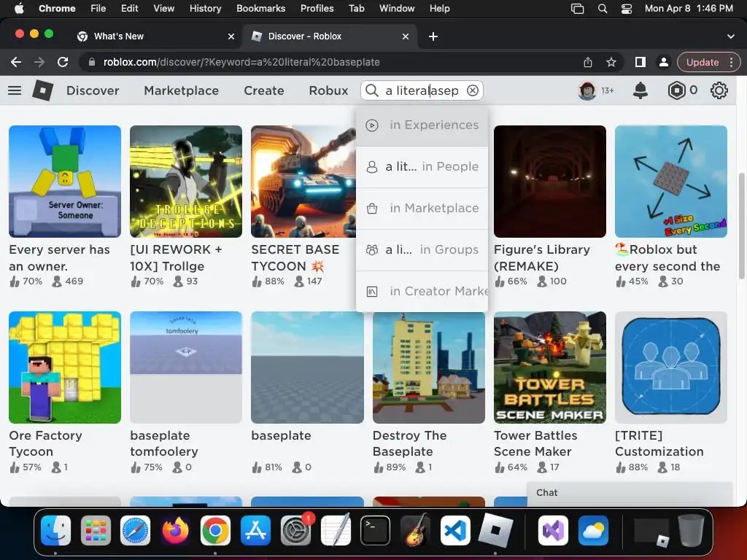
Task: Open the Marketplace nav link
Action: (x=182, y=90)
